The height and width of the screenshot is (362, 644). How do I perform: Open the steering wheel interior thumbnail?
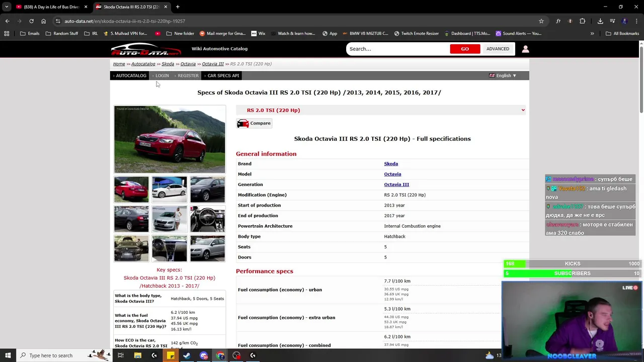208,219
